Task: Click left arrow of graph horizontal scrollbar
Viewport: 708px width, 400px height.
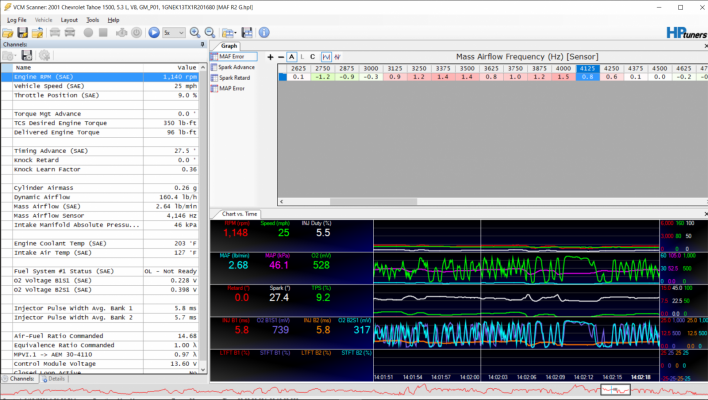Action: (x=282, y=202)
